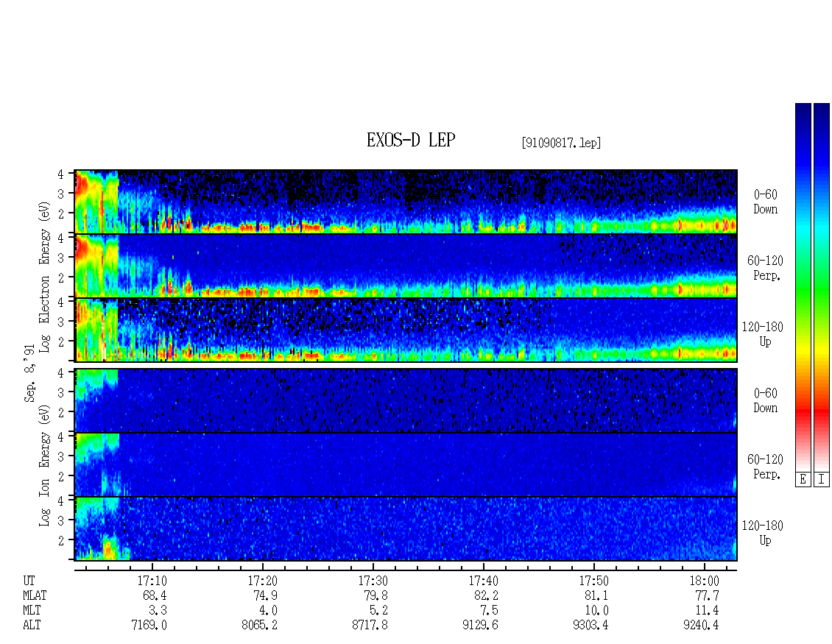The width and height of the screenshot is (832, 644).
Task: Click the ALT value 8065.2
Action: click(x=259, y=626)
